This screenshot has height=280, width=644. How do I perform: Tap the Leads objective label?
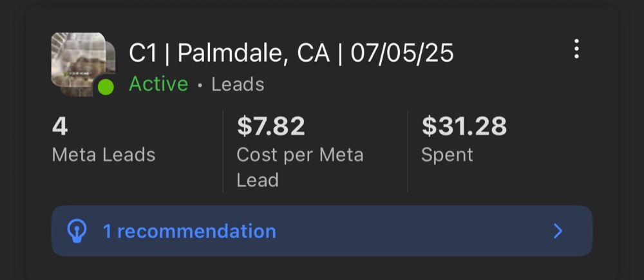tap(238, 84)
